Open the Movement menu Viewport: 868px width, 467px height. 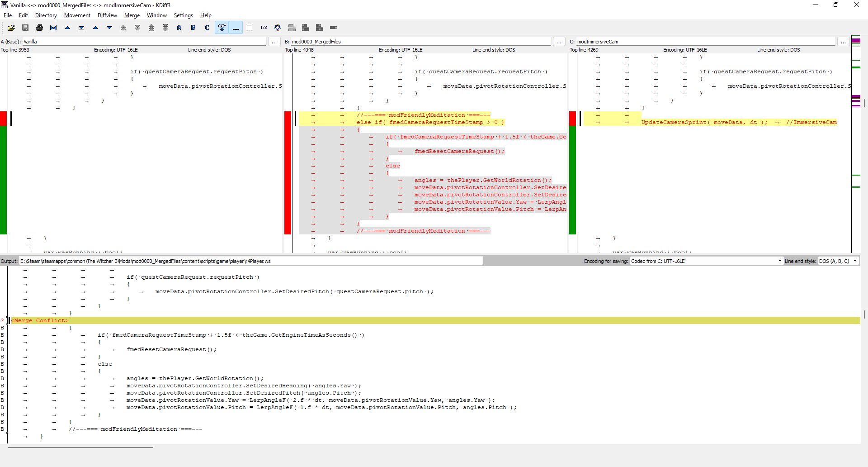click(77, 15)
